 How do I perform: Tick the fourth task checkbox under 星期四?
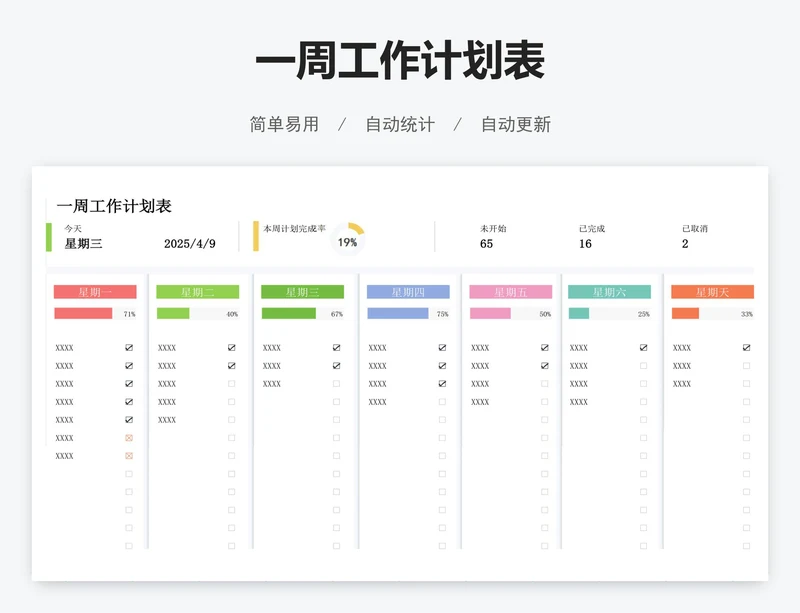point(442,402)
